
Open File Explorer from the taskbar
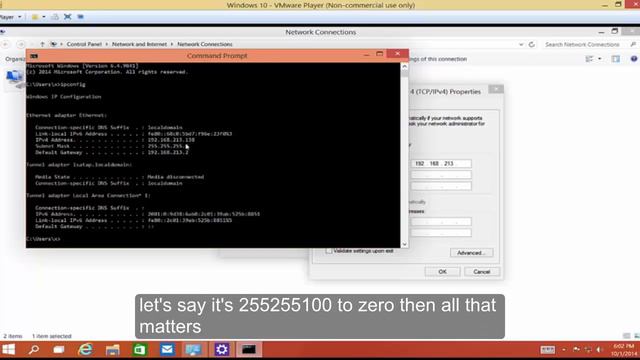tap(113, 350)
